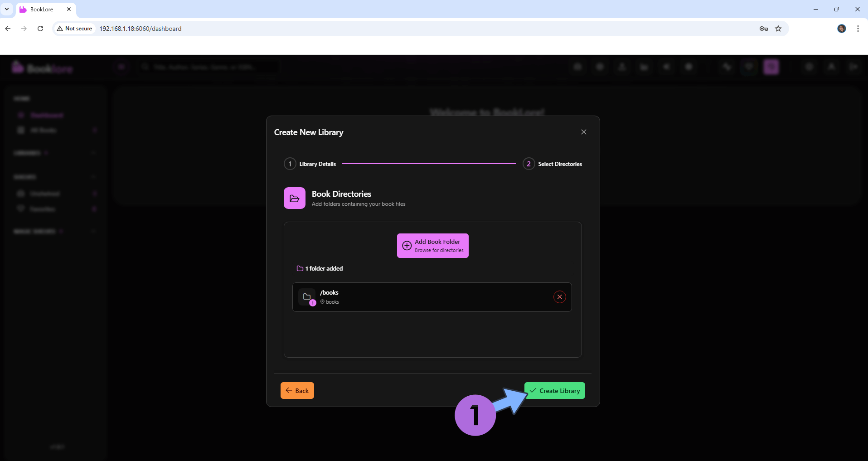Open the Chrome profile avatar
868x461 pixels.
click(x=841, y=29)
